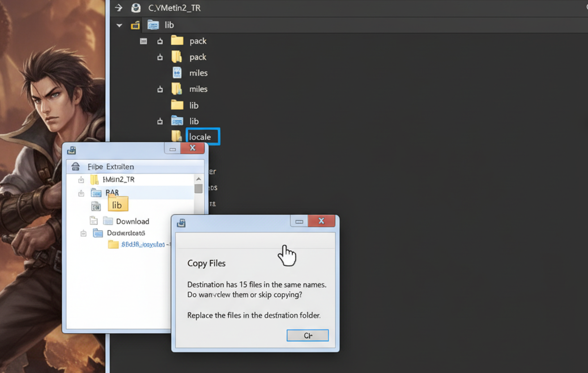
Task: Minimize the File Extraction window
Action: [172, 149]
